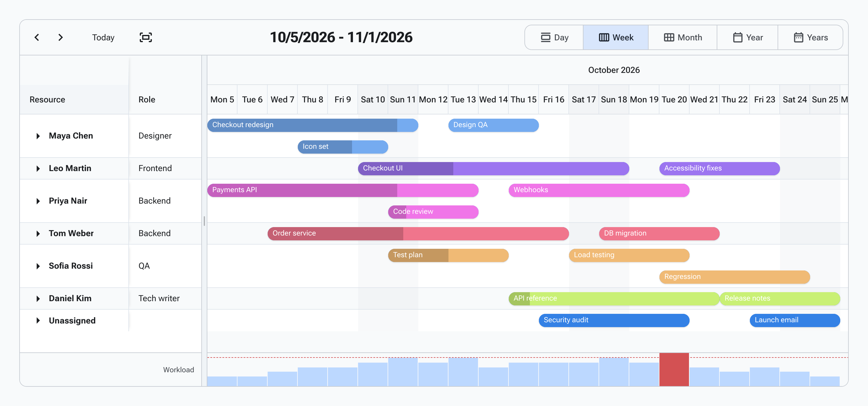Select the Webhooks task
This screenshot has height=406, width=868.
pyautogui.click(x=599, y=190)
